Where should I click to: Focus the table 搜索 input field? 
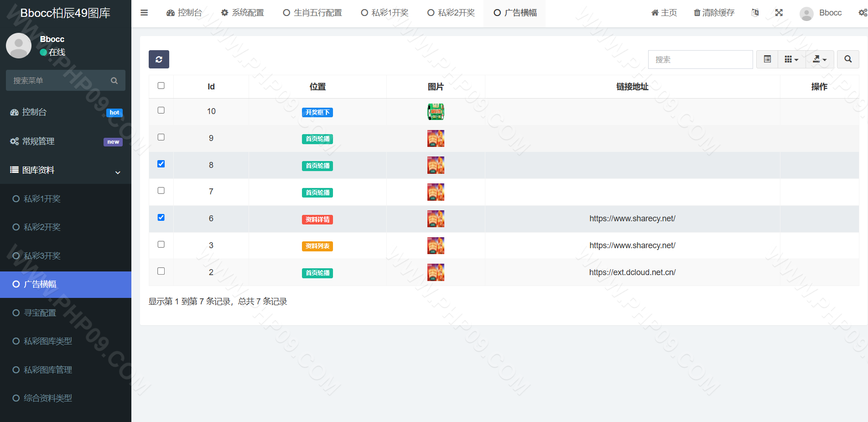(x=700, y=59)
